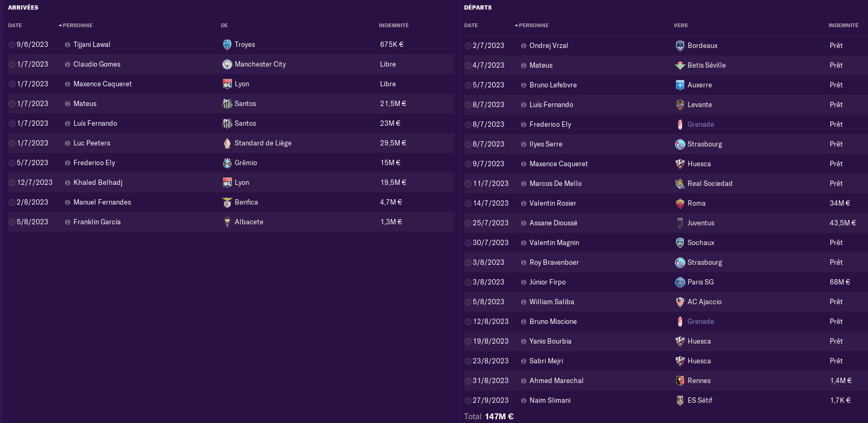The height and width of the screenshot is (423, 868).
Task: Click the Albacete club badge
Action: (227, 222)
